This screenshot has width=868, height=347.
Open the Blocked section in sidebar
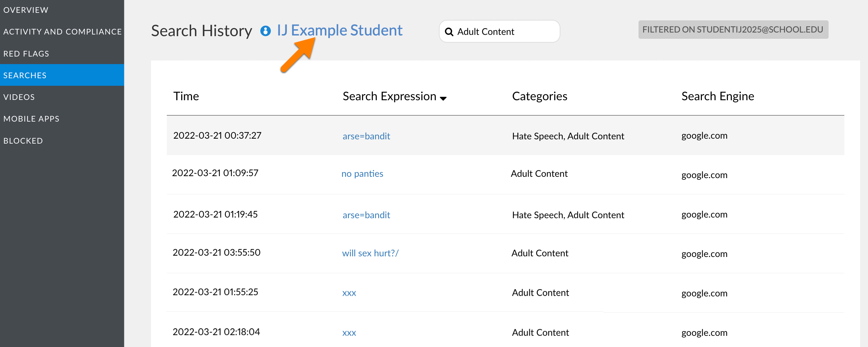23,140
